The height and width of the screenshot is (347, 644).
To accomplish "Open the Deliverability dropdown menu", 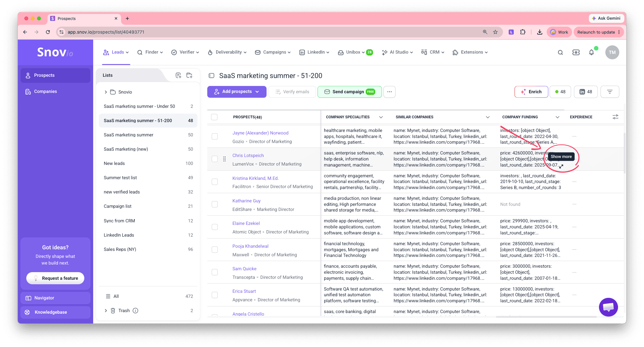I will tap(227, 52).
